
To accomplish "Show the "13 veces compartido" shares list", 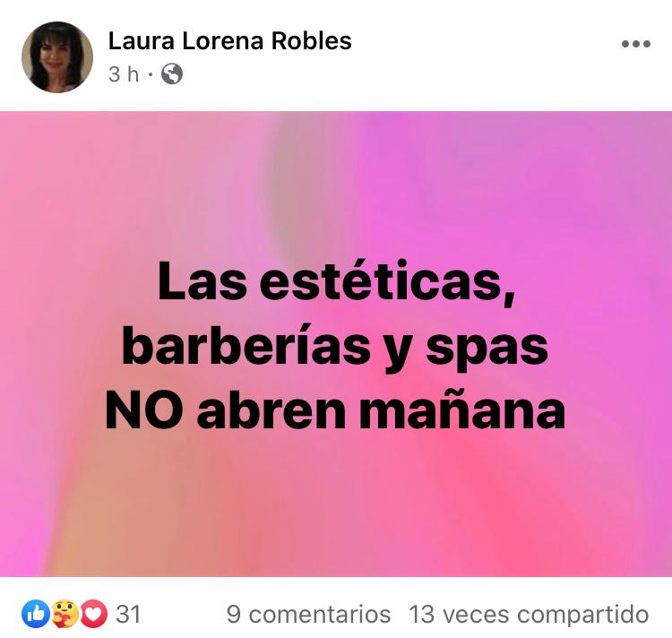I will pos(529,615).
